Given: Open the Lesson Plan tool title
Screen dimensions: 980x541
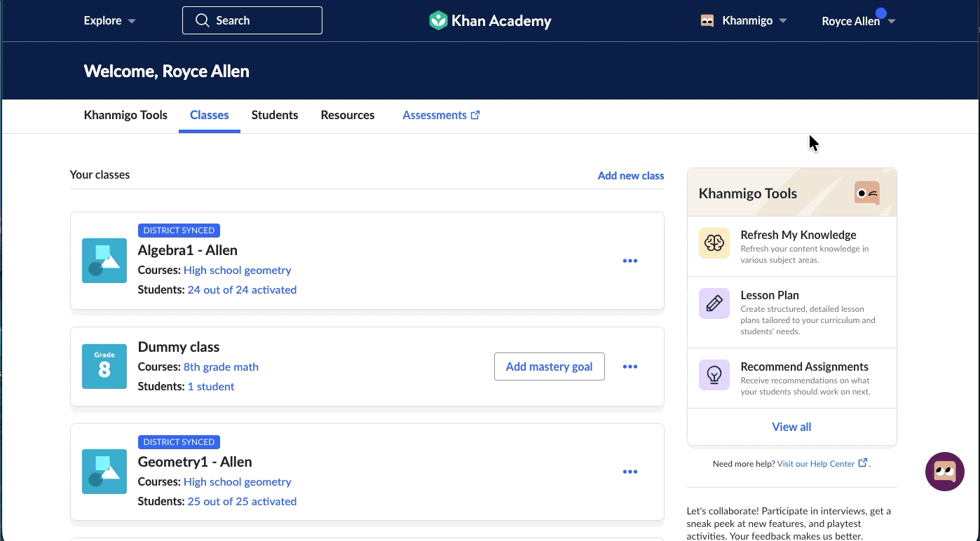Looking at the screenshot, I should pyautogui.click(x=770, y=295).
